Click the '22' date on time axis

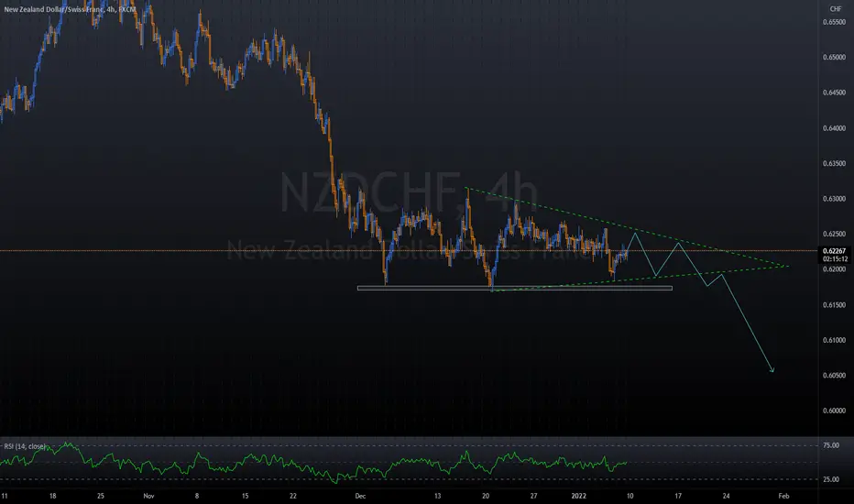coord(293,496)
